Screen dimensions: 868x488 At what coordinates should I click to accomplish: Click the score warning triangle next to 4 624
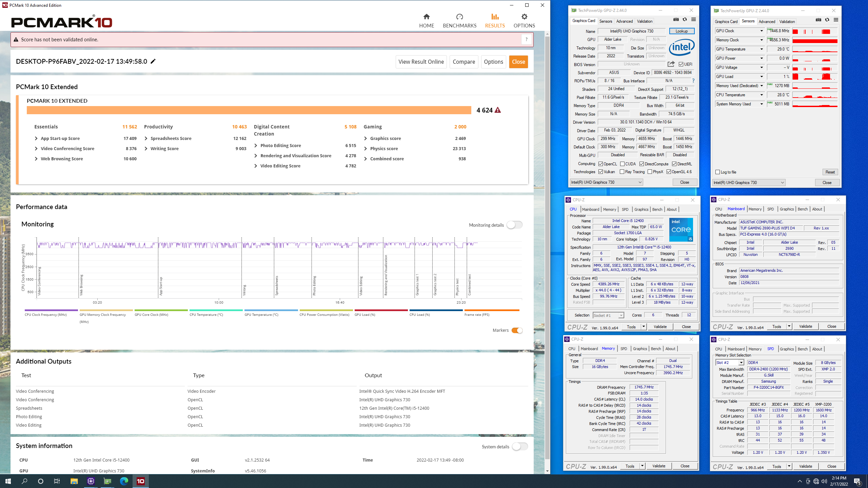497,110
